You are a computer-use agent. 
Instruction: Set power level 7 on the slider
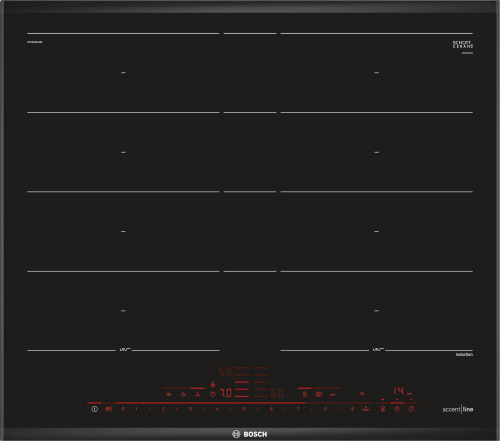coord(298,409)
